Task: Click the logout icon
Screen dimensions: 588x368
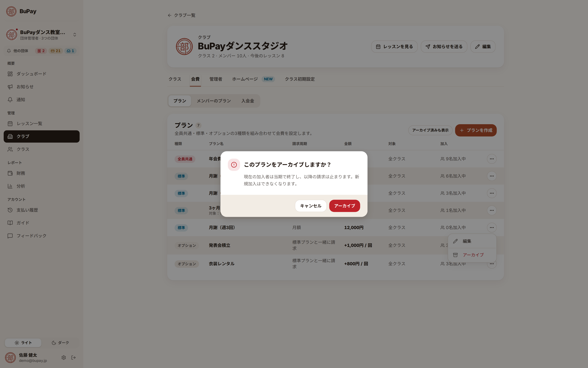Action: tap(73, 358)
